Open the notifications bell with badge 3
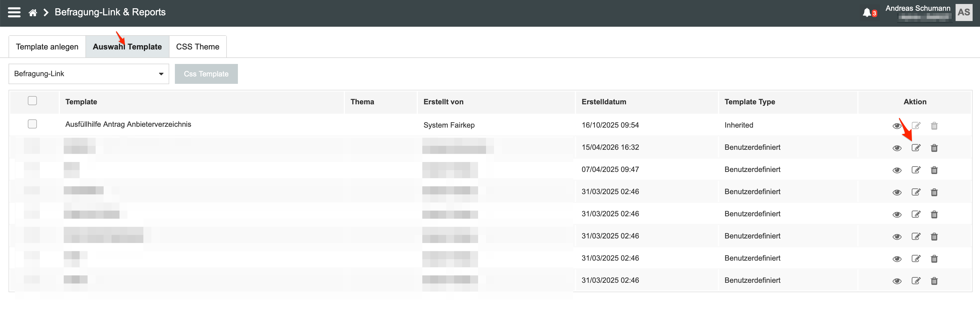Screen dimensions: 980x324 tap(869, 13)
